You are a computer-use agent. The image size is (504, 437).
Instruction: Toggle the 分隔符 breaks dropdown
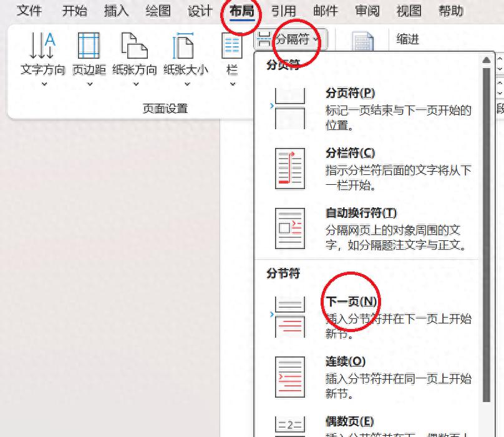pyautogui.click(x=291, y=39)
